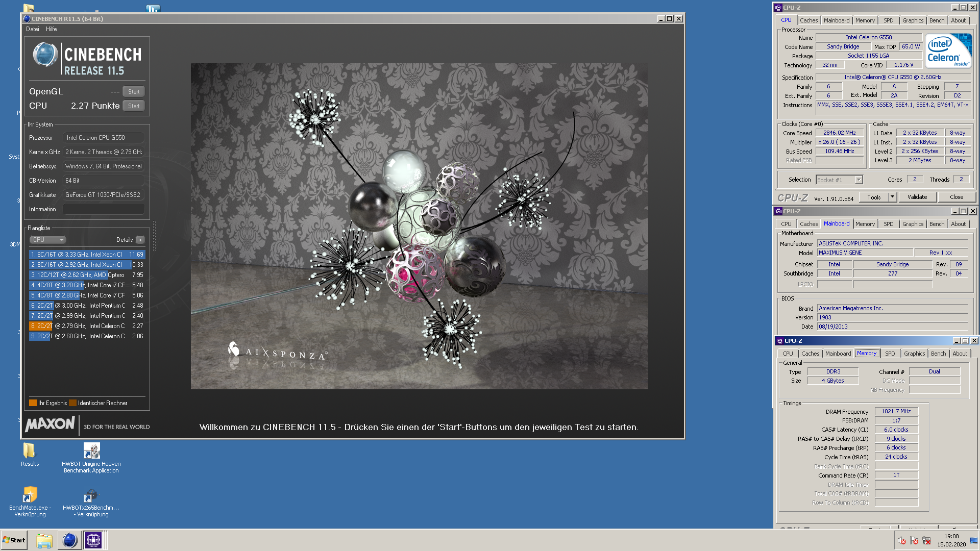Click Close button in top CPU-Z window
The image size is (980, 551).
(957, 197)
